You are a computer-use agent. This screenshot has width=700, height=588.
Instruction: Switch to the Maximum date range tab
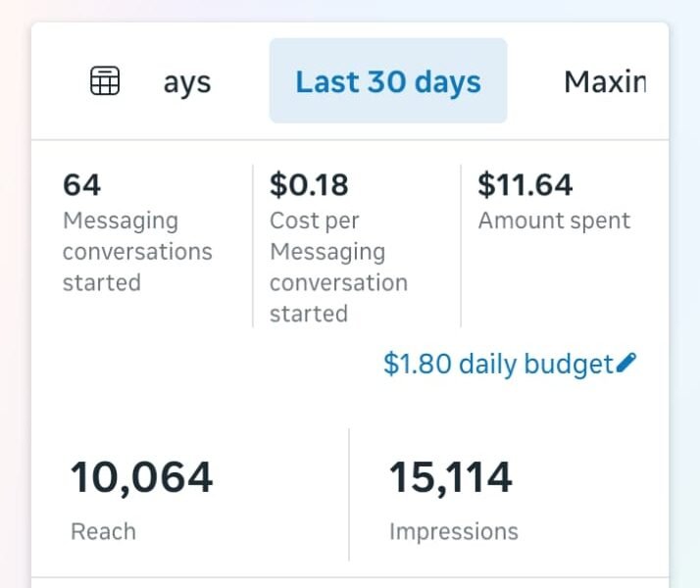coord(604,81)
